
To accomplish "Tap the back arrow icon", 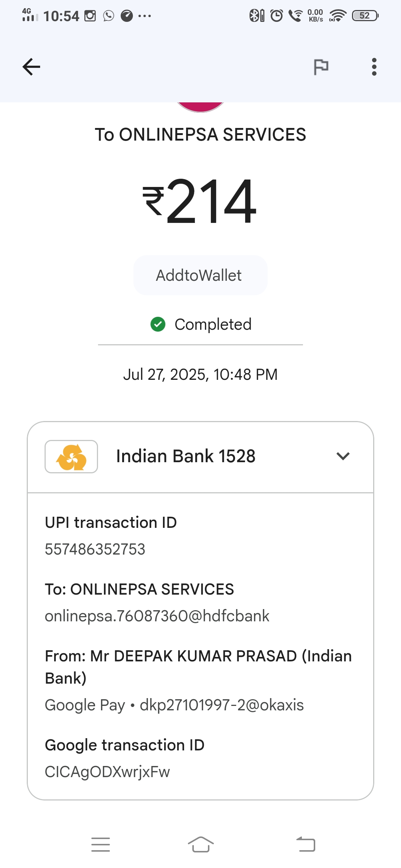I will [x=31, y=67].
